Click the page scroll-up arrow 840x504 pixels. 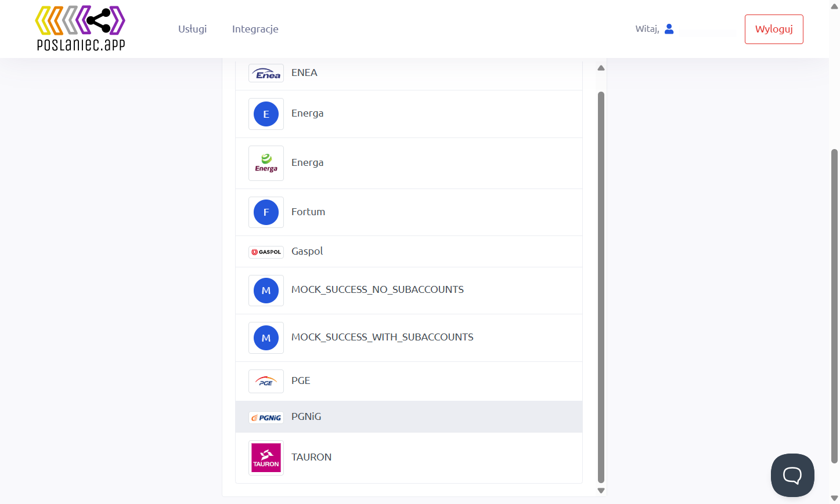click(834, 6)
